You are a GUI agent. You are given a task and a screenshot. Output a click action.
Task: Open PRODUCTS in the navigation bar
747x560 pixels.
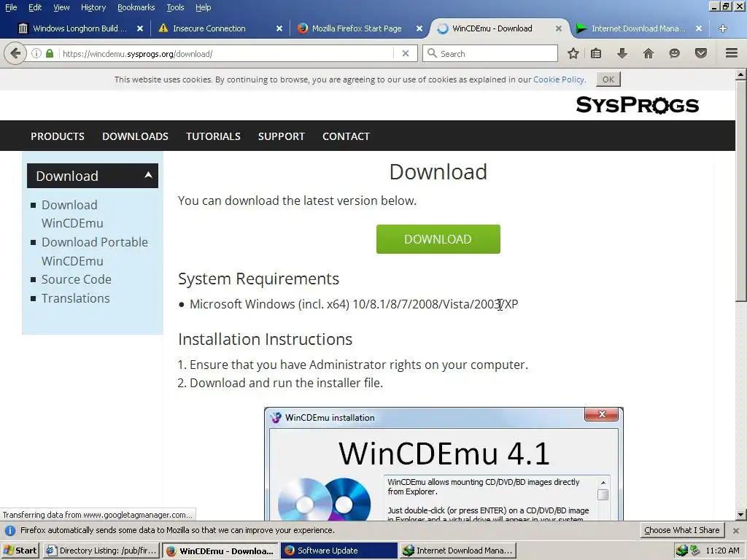(x=58, y=136)
